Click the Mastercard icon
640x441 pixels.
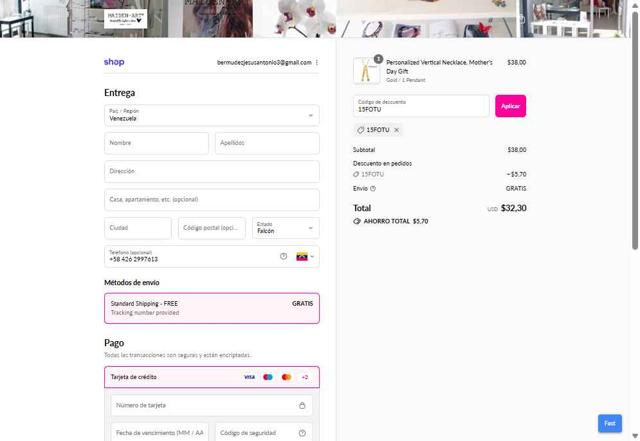[x=287, y=377]
